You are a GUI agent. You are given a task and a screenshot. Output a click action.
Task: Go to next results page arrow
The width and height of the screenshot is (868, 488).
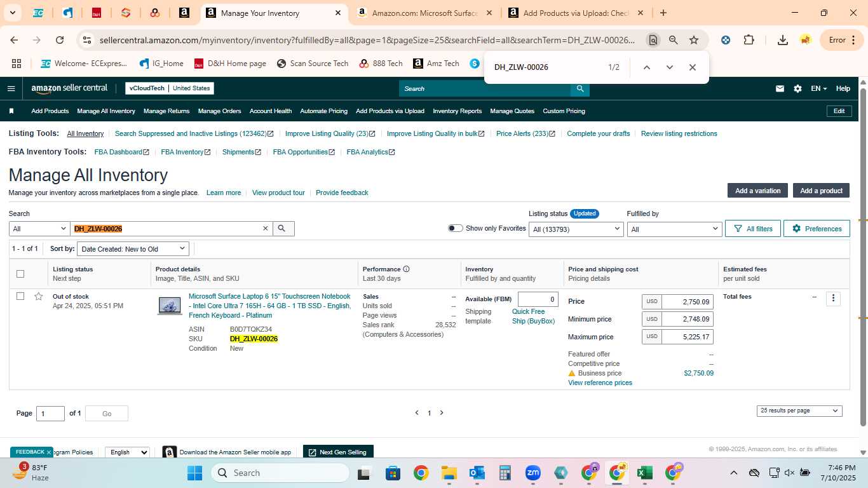pos(442,413)
